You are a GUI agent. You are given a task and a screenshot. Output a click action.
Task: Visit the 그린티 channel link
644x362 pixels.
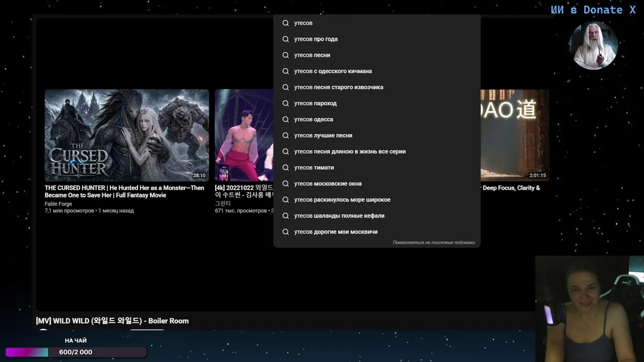223,204
